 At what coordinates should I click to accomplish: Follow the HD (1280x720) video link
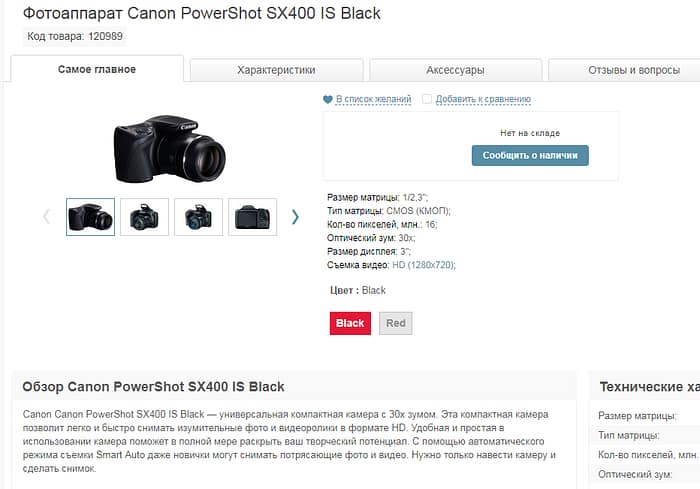tap(423, 265)
